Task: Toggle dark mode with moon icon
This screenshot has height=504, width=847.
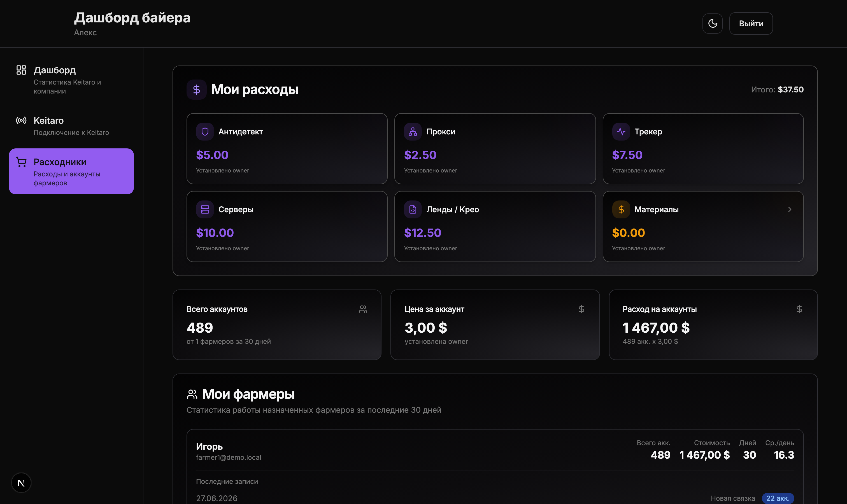Action: pos(712,24)
